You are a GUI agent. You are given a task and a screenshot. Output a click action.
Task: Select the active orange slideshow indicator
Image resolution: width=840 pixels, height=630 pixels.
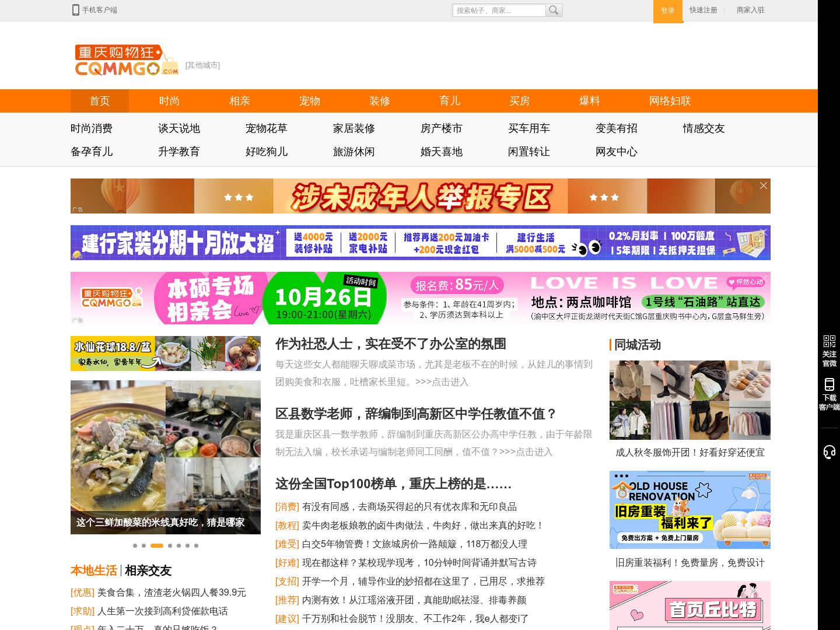(157, 545)
